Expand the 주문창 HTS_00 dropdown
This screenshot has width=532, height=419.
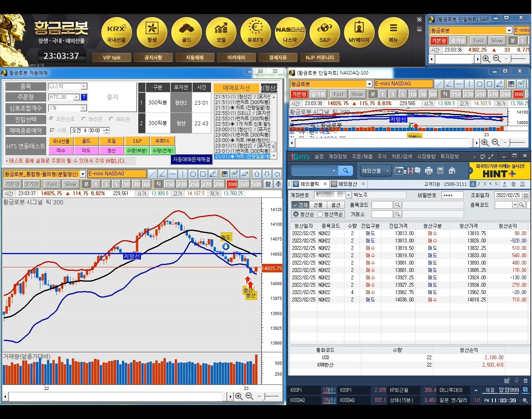(x=76, y=97)
